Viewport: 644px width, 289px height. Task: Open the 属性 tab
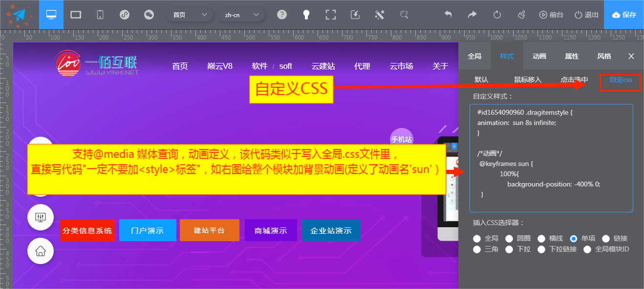click(572, 56)
